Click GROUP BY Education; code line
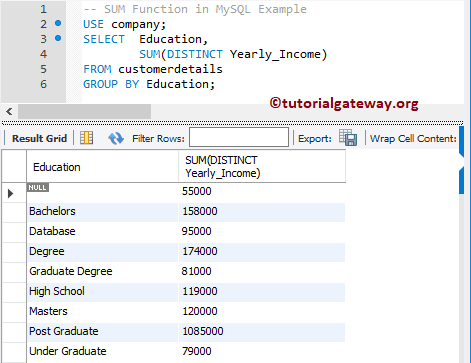 click(x=149, y=84)
